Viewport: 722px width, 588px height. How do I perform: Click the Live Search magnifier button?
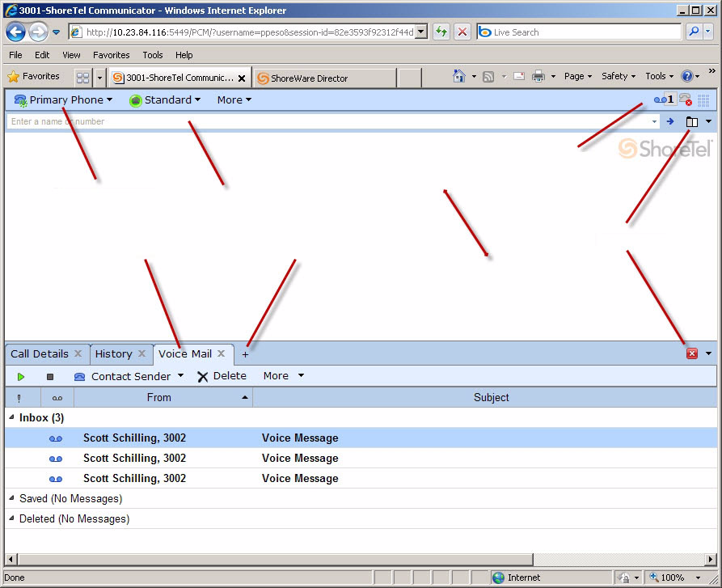coord(694,32)
